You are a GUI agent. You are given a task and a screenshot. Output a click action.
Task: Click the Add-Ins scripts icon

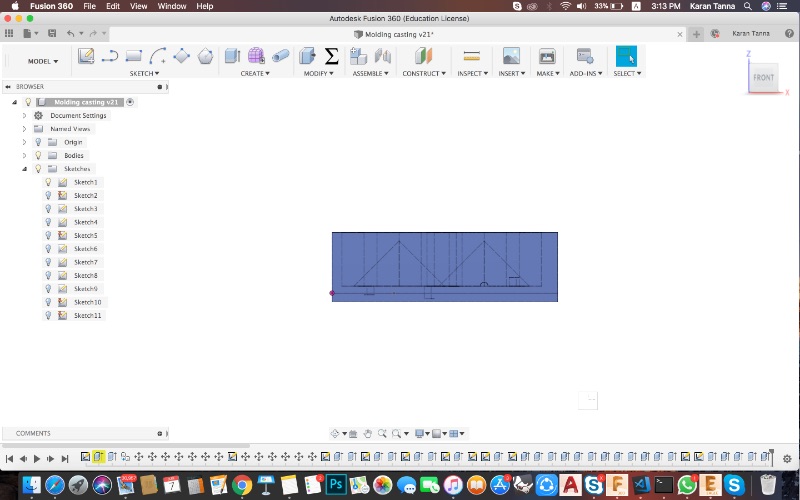point(585,56)
